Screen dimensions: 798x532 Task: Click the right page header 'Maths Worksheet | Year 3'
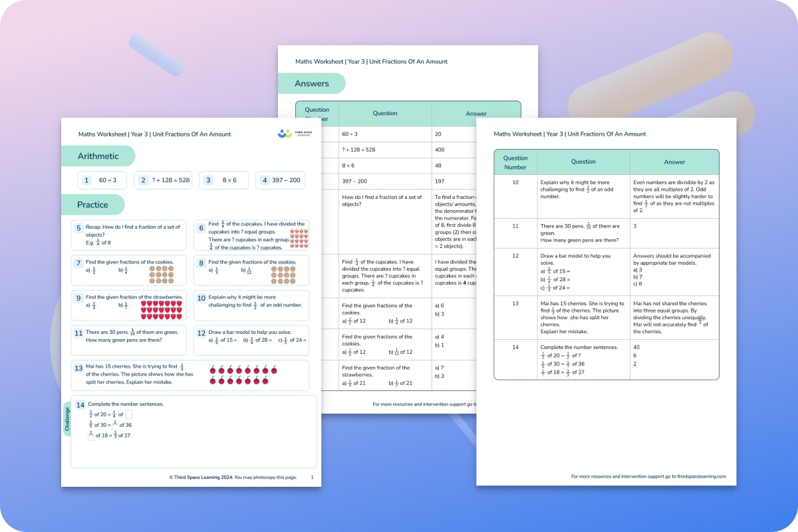(x=570, y=134)
